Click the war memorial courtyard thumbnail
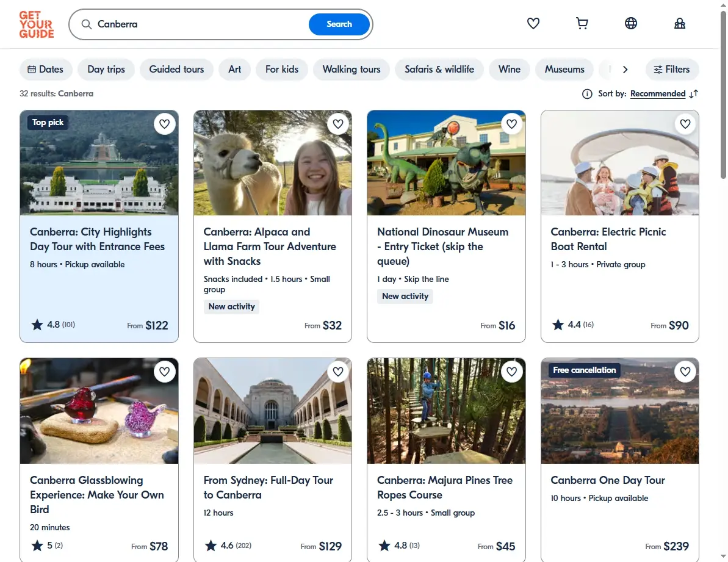 [x=273, y=411]
